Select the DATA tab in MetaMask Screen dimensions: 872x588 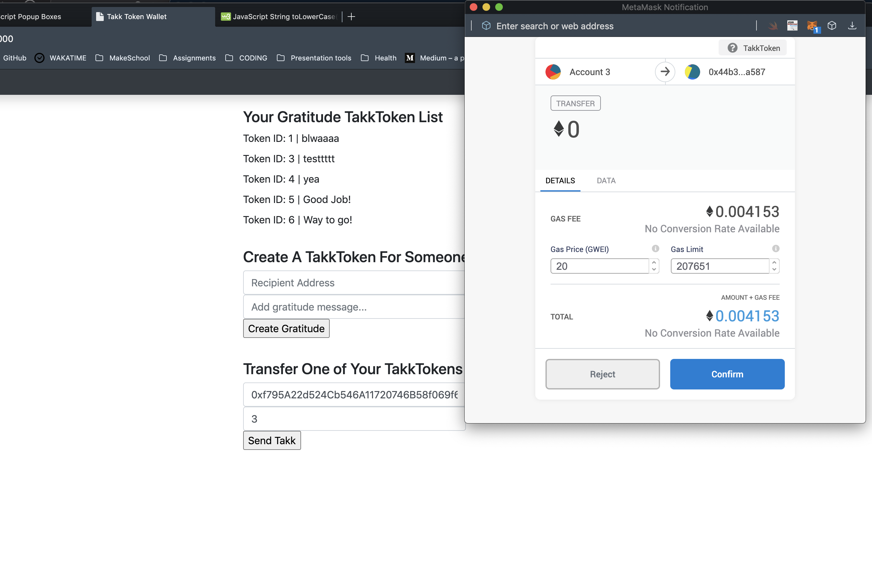pyautogui.click(x=605, y=180)
